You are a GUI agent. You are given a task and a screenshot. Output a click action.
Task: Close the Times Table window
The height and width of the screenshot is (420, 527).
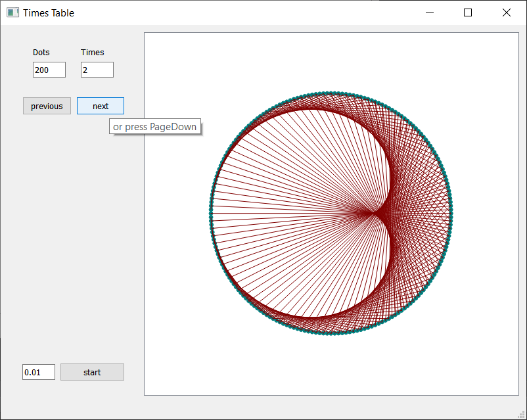click(507, 12)
